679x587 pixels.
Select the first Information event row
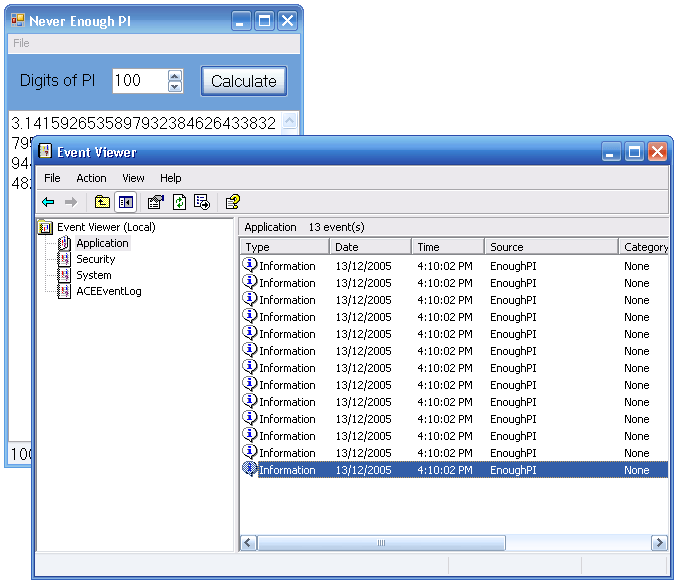pyautogui.click(x=287, y=266)
